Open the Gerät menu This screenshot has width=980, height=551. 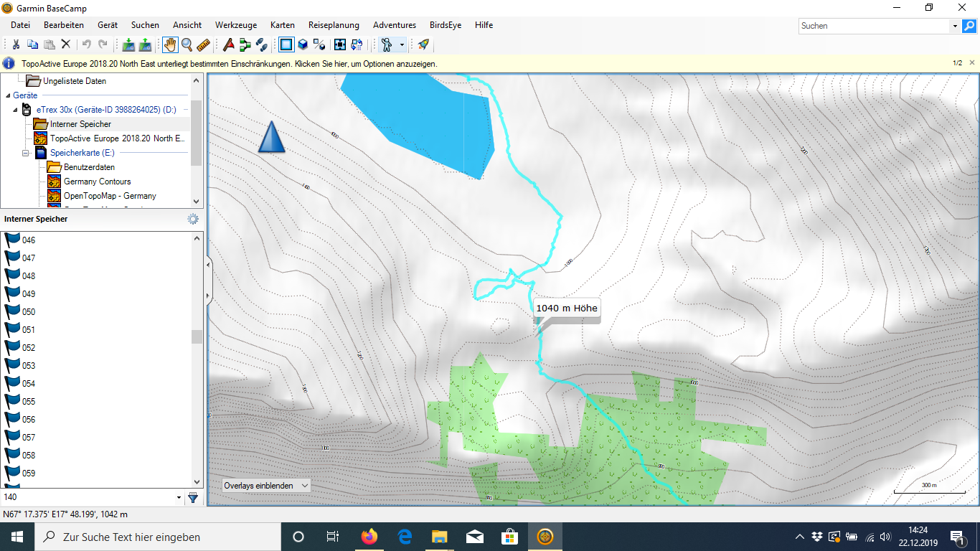tap(108, 25)
